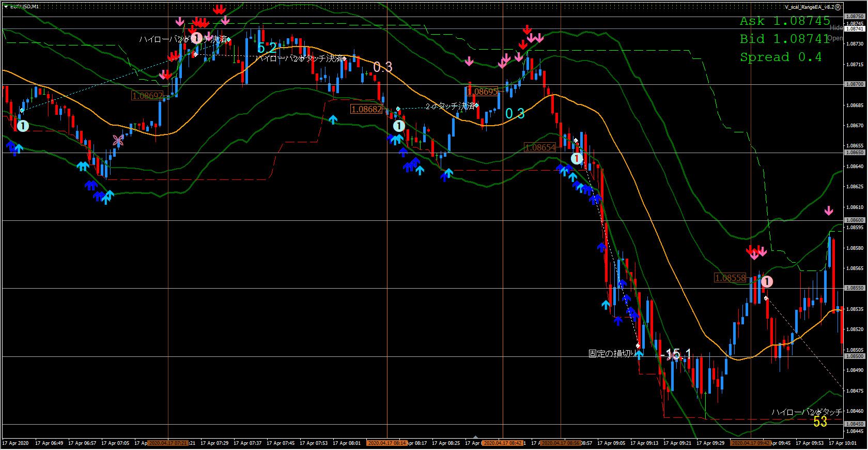Select order price label 1.08654

(540, 147)
